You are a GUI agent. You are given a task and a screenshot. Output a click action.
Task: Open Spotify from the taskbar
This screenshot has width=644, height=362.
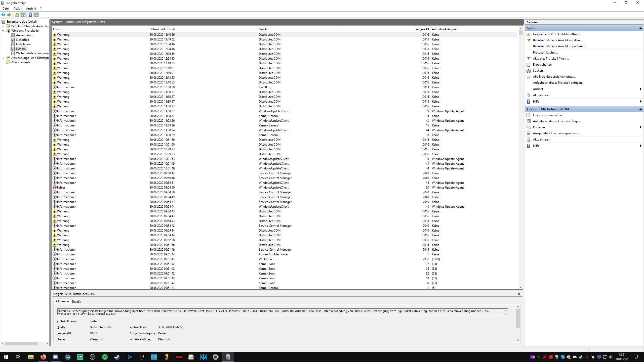105,357
